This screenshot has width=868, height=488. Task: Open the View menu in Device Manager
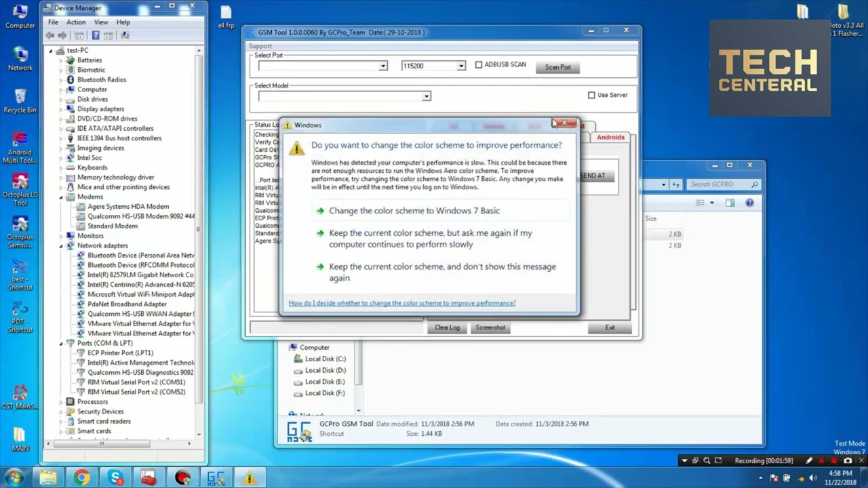pos(101,22)
